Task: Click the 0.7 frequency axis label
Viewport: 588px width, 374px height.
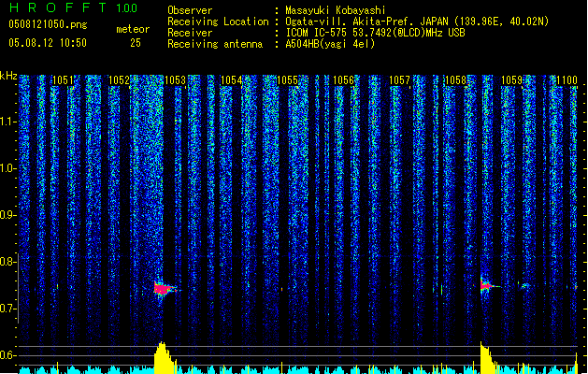Action: tap(7, 309)
